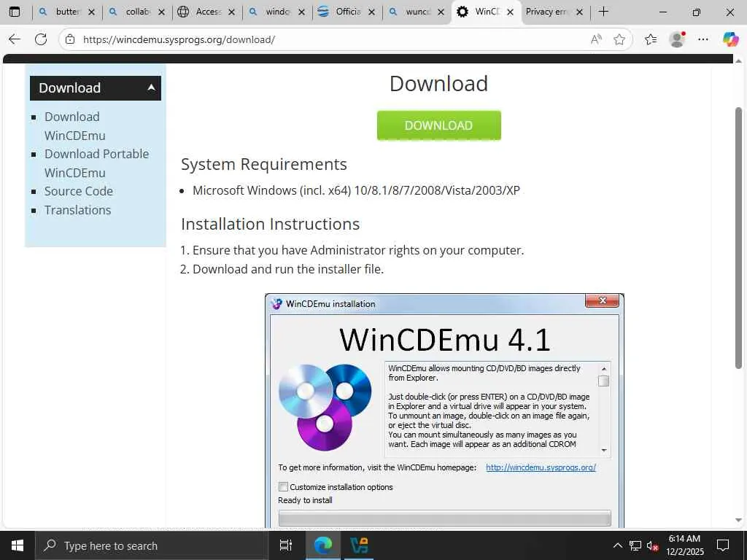Open 'Download Portable WinCDEmu' sidebar link
Screen dimensions: 747x560
97,163
